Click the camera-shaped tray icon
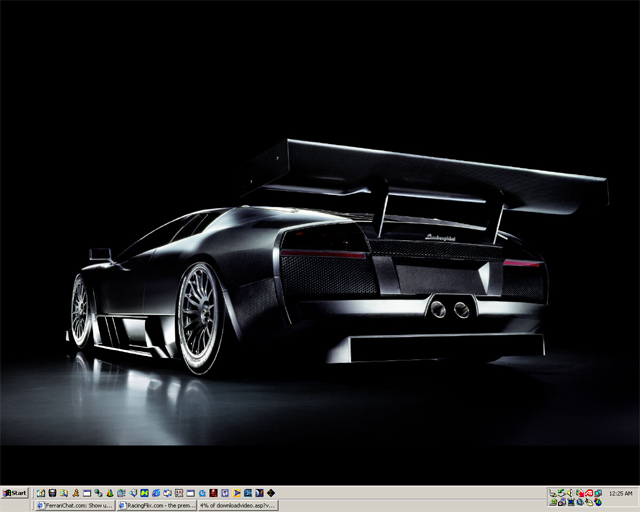 point(562,502)
